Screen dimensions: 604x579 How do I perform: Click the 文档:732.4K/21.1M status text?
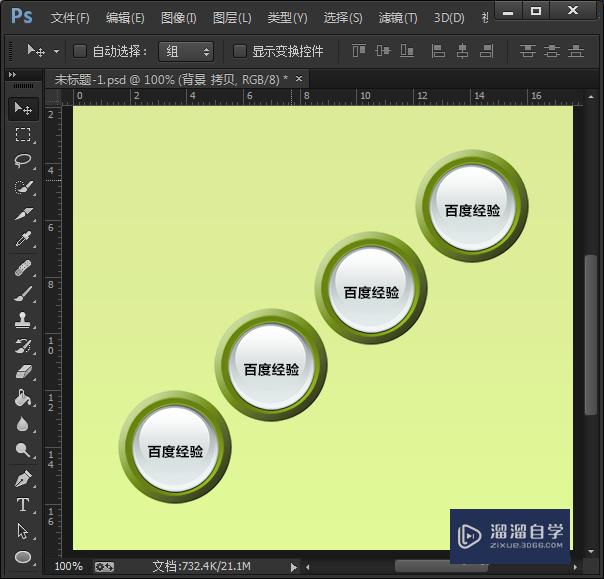[201, 567]
